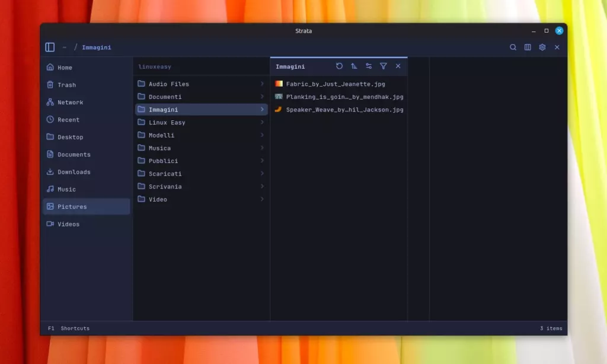Select Fabric_by_Just_Jeanette.jpg file
This screenshot has width=607, height=364.
click(338, 84)
